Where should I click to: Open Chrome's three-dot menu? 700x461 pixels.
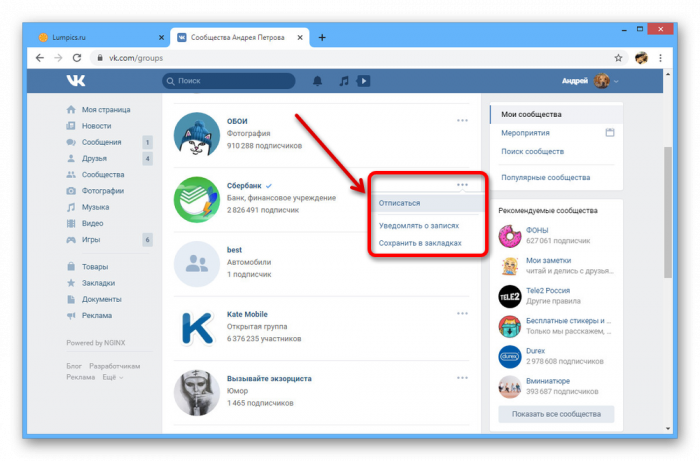pyautogui.click(x=662, y=58)
